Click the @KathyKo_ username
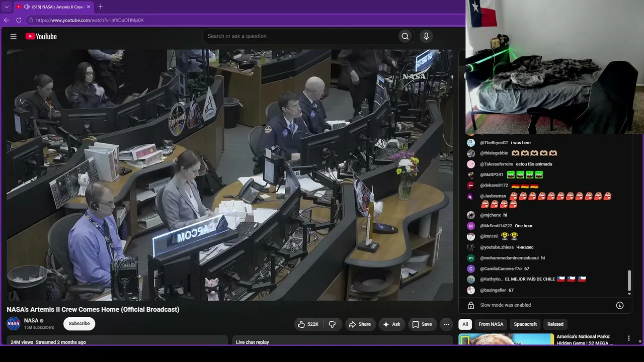Viewport: 644px width, 362px height. point(491,279)
